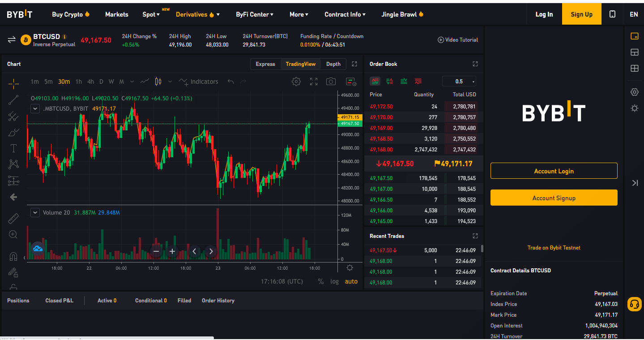Viewport: 644px width, 340px height.
Task: Toggle magnet mode for drawings
Action: [x=13, y=256]
